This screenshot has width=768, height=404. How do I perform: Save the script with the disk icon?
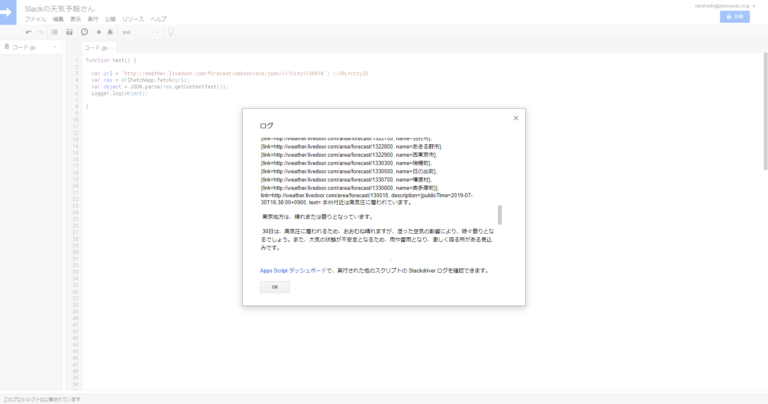point(69,32)
